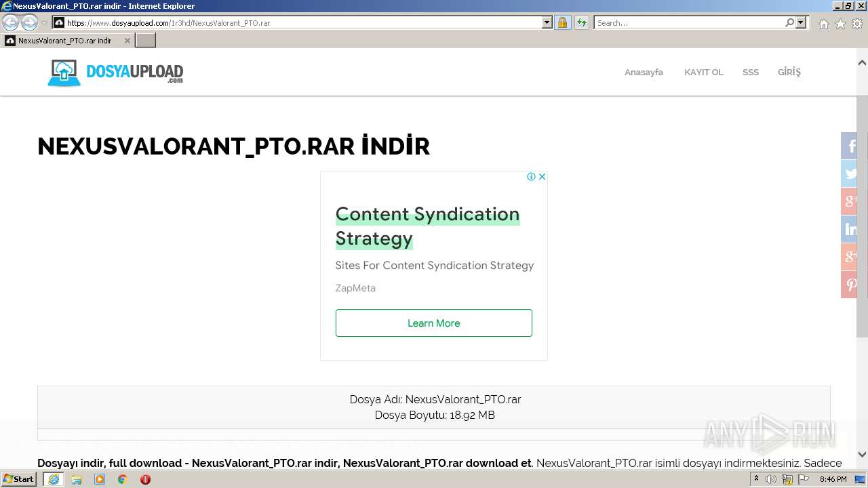Screen dimensions: 868x488
Task: Open the security lock report icon
Action: pyautogui.click(x=562, y=23)
